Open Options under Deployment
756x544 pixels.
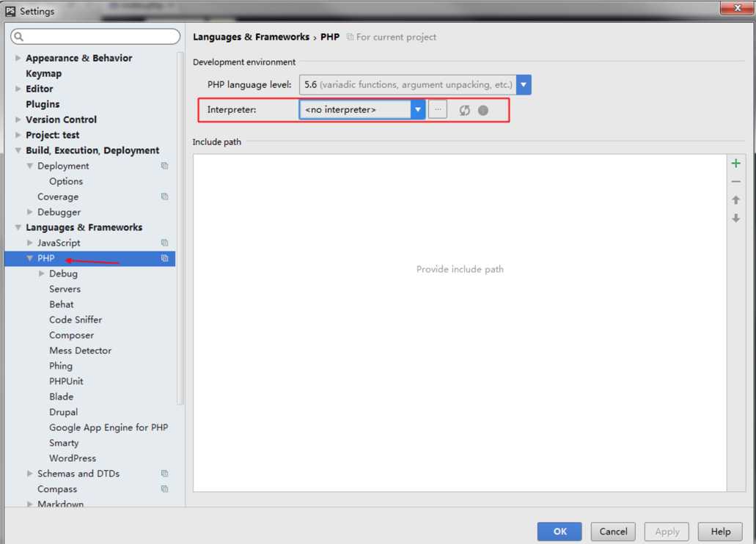click(x=66, y=181)
